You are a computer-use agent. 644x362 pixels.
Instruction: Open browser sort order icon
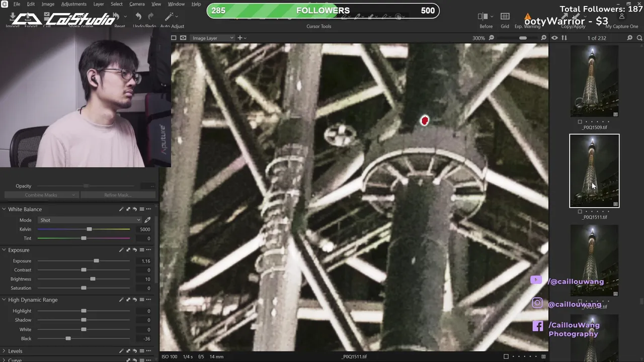564,38
